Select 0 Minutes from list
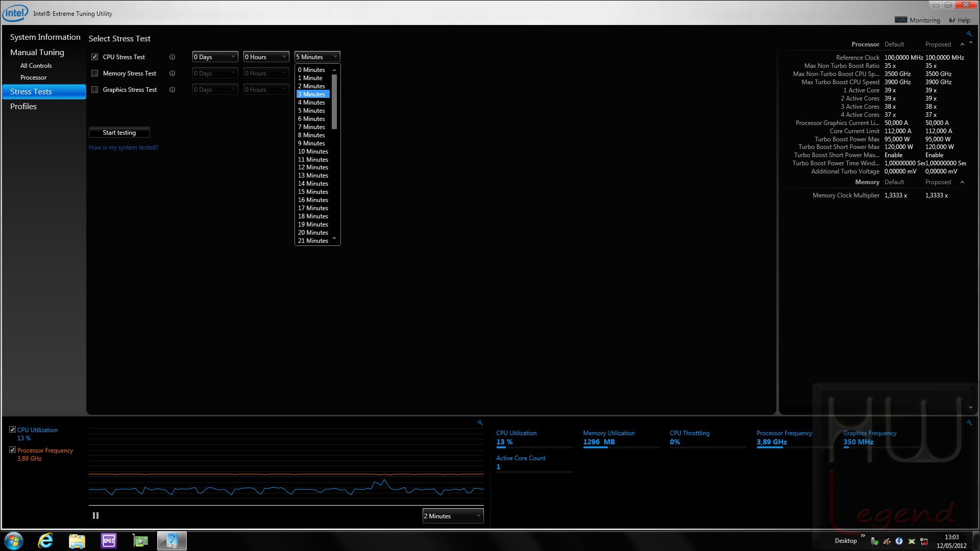The height and width of the screenshot is (551, 980). click(x=313, y=70)
